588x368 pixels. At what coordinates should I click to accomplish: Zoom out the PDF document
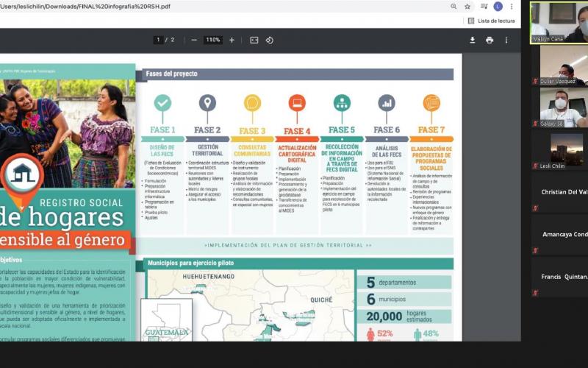click(x=194, y=40)
